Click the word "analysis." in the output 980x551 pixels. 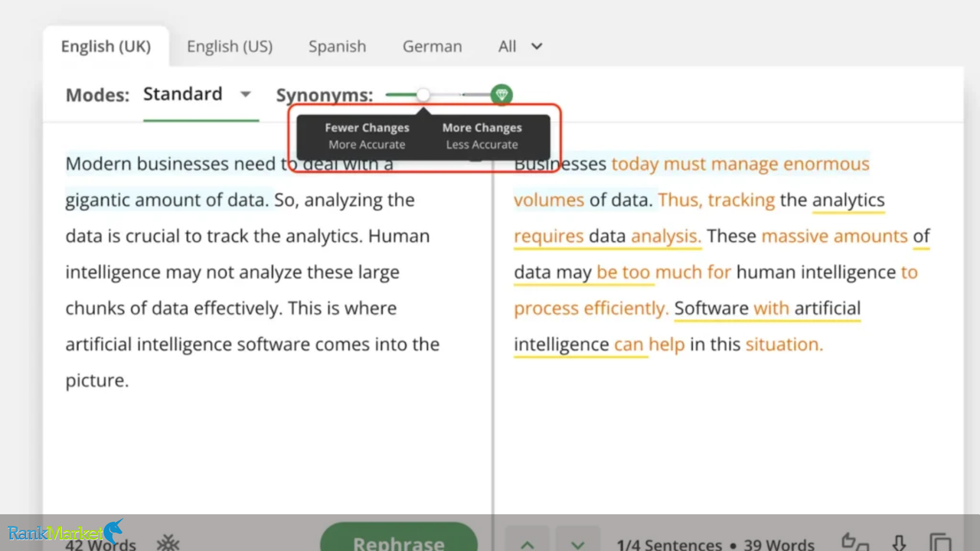click(666, 236)
